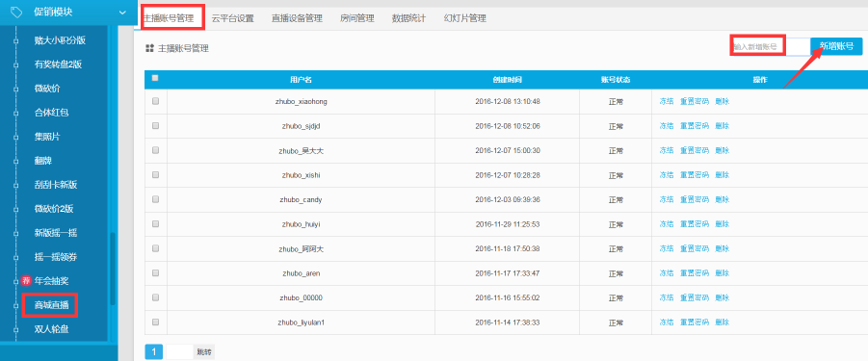The width and height of the screenshot is (868, 361).
Task: Select 微砍价2版 in the sidebar
Action: (x=54, y=209)
